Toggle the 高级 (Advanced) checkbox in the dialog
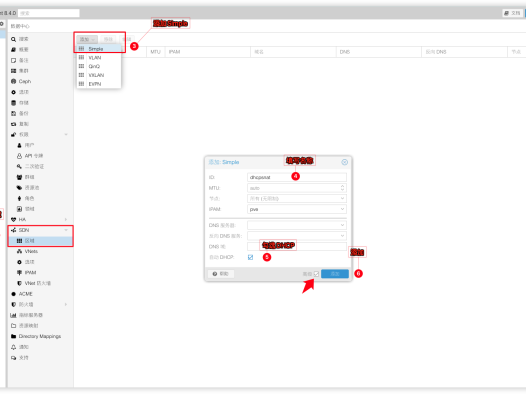The image size is (526, 394). click(x=316, y=274)
